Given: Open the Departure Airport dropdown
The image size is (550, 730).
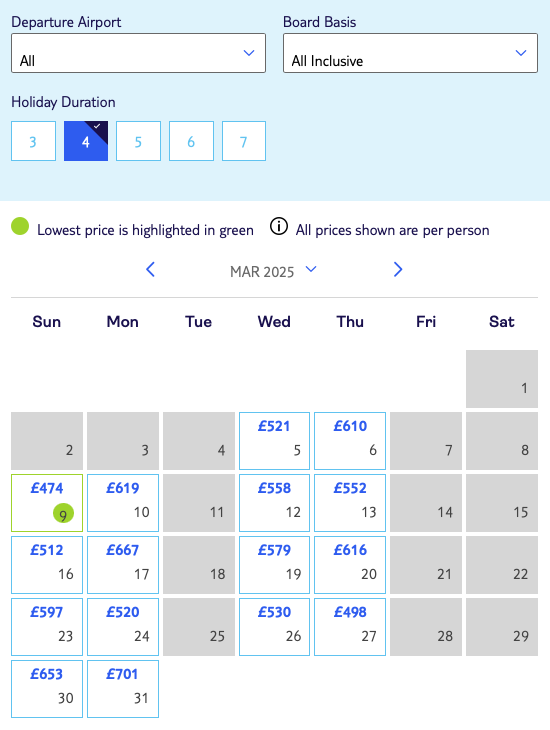Looking at the screenshot, I should tap(138, 53).
